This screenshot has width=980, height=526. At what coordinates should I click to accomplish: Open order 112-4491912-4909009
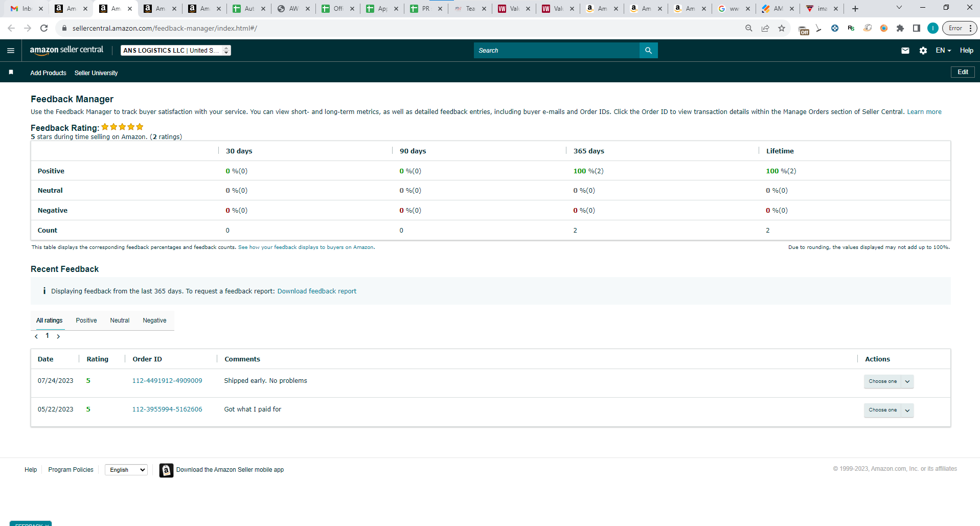point(167,381)
